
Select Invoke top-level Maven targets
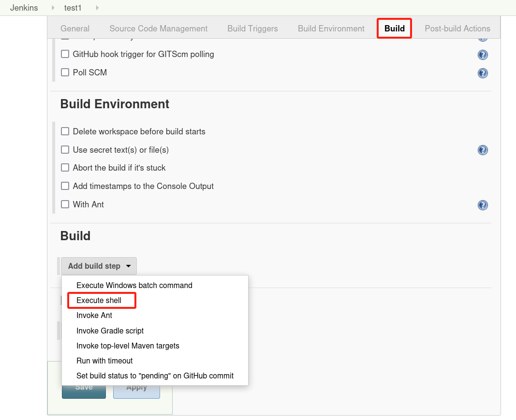(128, 346)
